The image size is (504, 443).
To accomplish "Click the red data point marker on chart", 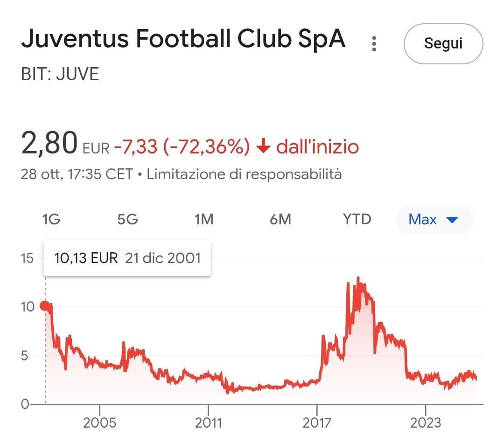I will (45, 306).
